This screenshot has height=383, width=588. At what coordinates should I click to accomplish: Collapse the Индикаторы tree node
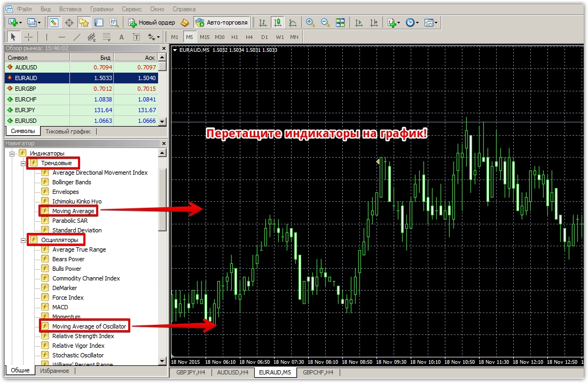(x=12, y=153)
